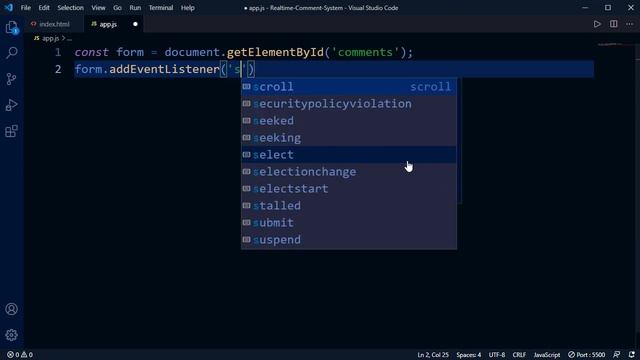Click getElementById on line 1

click(275, 52)
